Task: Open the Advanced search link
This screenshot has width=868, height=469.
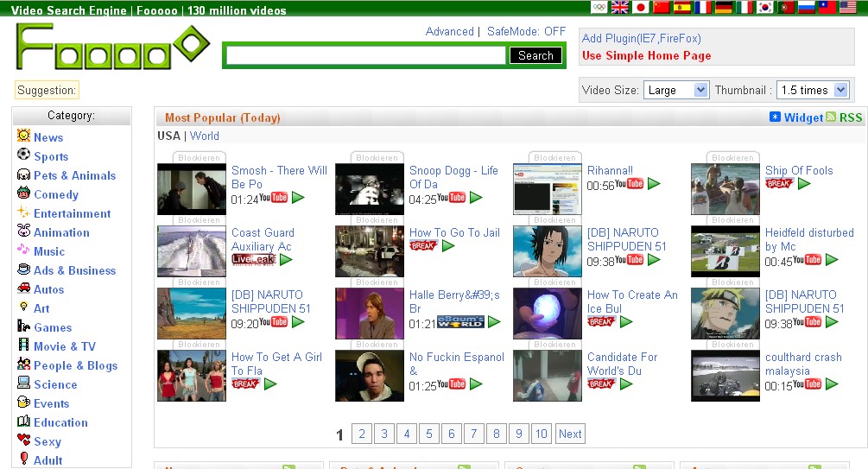Action: click(x=449, y=32)
